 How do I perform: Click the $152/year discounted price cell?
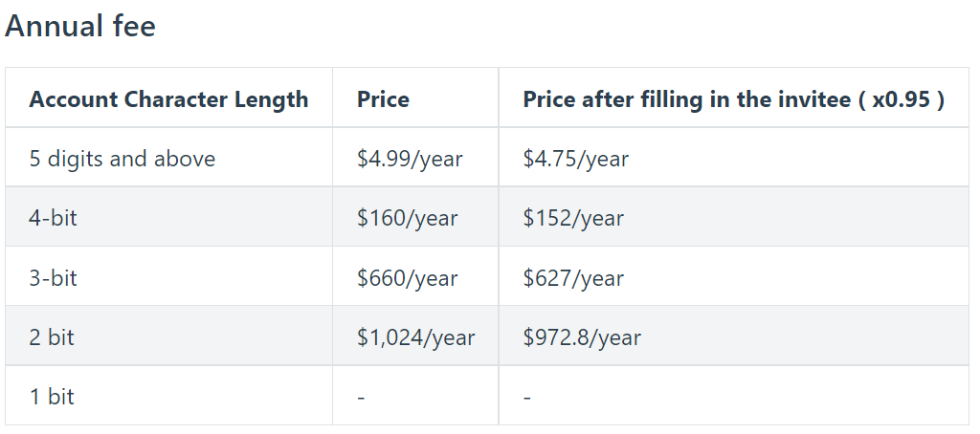coord(573,218)
